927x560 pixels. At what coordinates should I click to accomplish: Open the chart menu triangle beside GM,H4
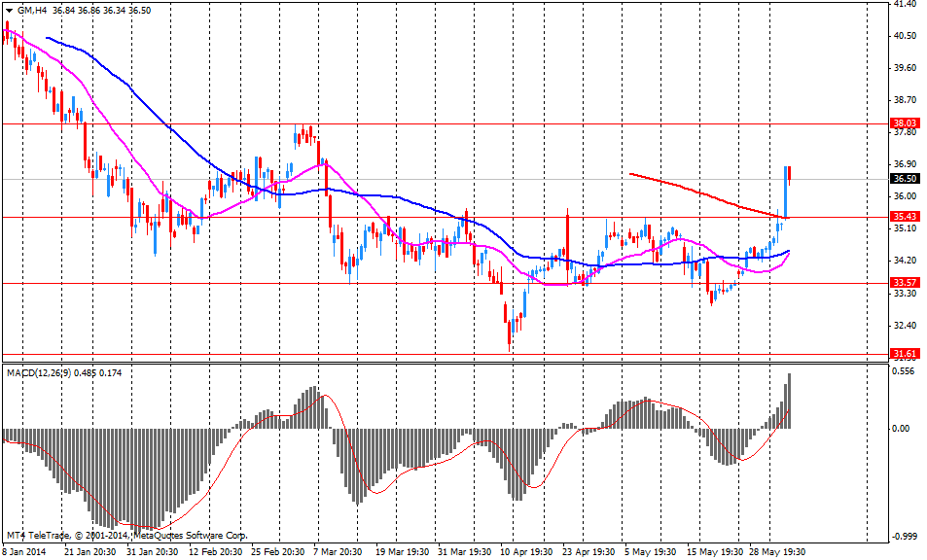point(9,10)
